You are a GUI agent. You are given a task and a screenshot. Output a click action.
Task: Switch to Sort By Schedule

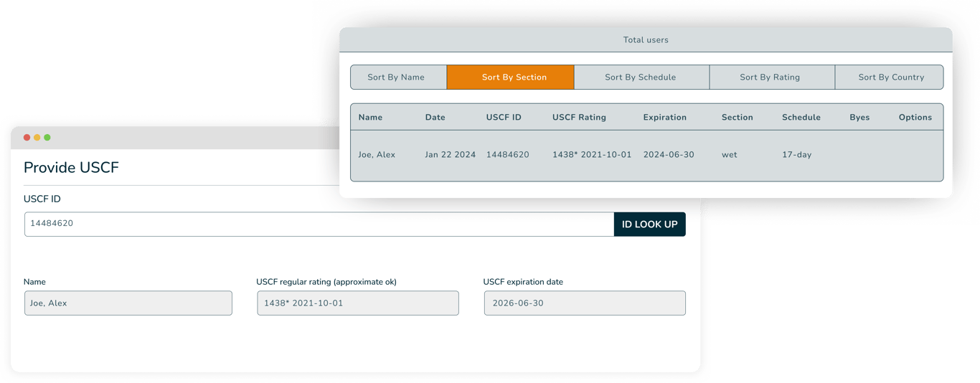click(x=641, y=77)
